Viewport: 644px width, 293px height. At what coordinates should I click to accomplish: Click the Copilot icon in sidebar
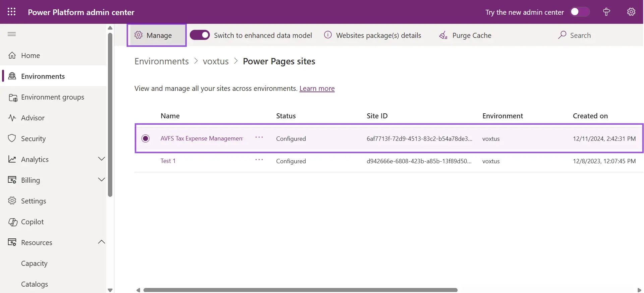point(13,222)
